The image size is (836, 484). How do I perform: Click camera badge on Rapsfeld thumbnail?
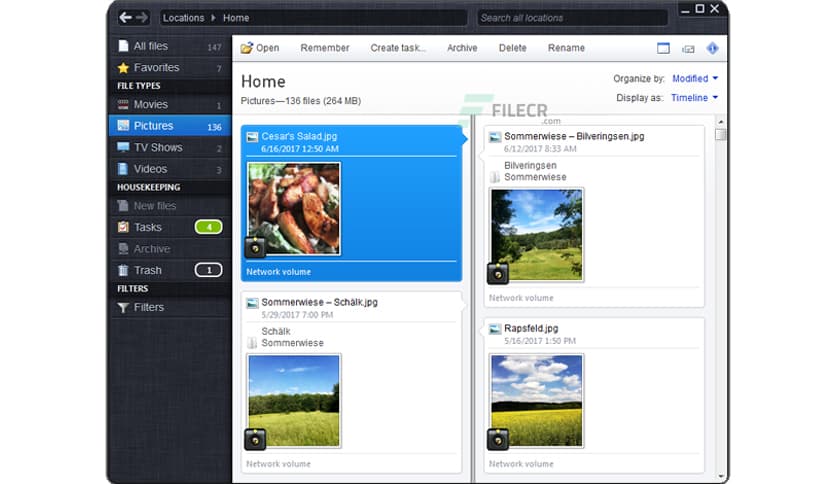[x=498, y=440]
